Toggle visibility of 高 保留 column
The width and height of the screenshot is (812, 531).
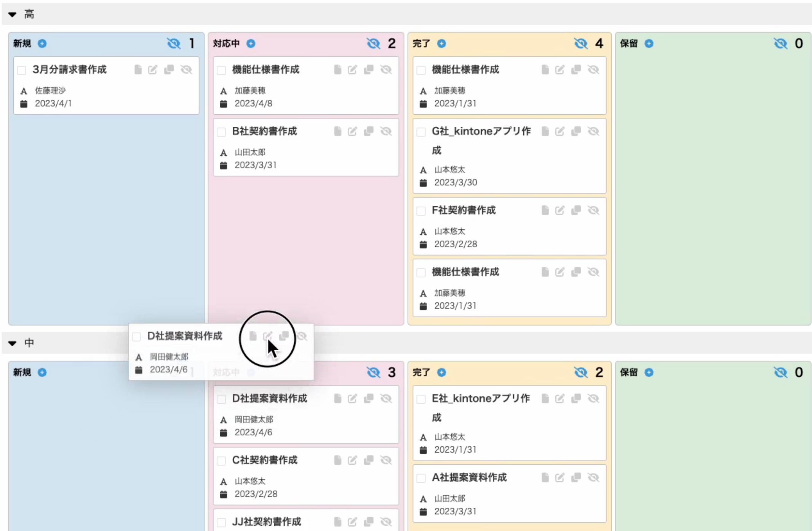click(x=780, y=43)
